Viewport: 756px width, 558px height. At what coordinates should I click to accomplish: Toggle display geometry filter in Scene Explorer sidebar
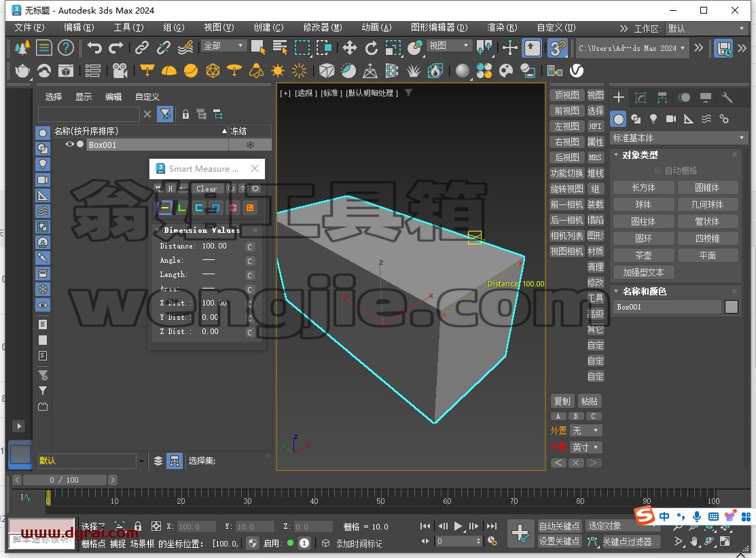click(x=43, y=133)
